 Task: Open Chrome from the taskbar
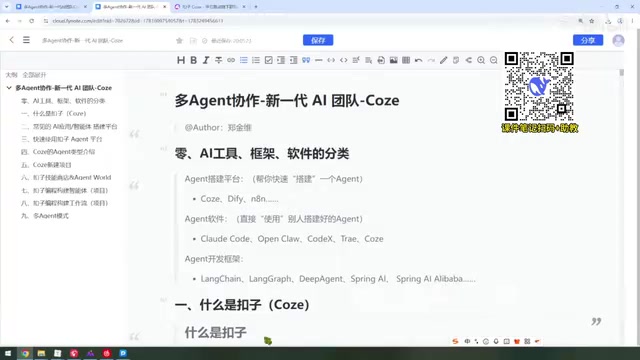[x=25, y=353]
